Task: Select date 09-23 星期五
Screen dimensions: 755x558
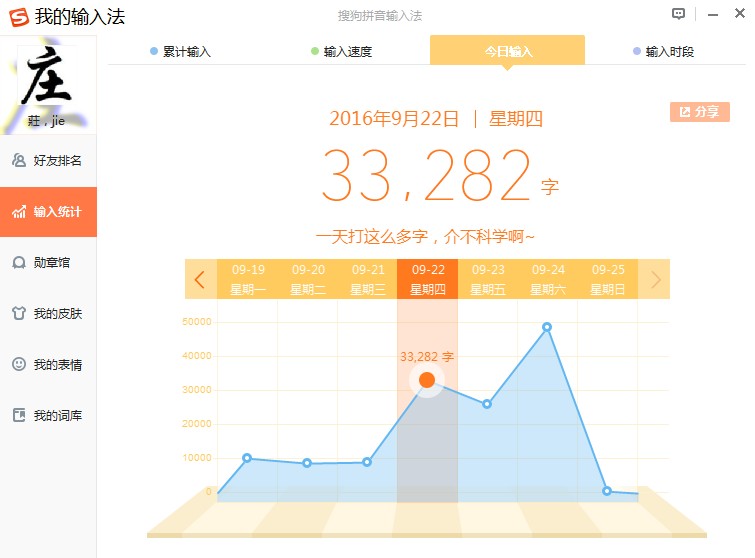Action: [x=487, y=279]
